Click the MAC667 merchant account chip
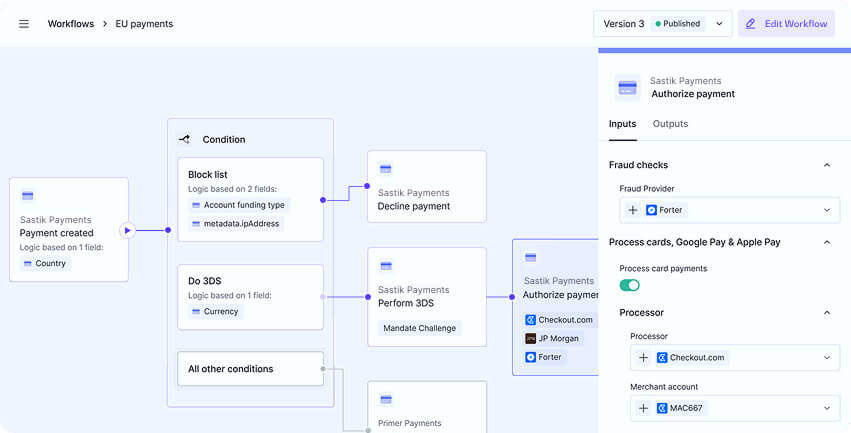The width and height of the screenshot is (851, 433). (680, 408)
